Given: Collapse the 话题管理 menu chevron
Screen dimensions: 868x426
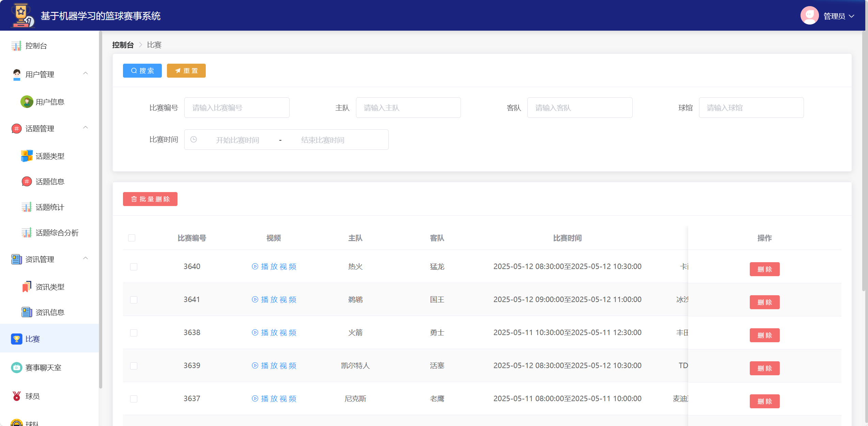Looking at the screenshot, I should tap(86, 127).
